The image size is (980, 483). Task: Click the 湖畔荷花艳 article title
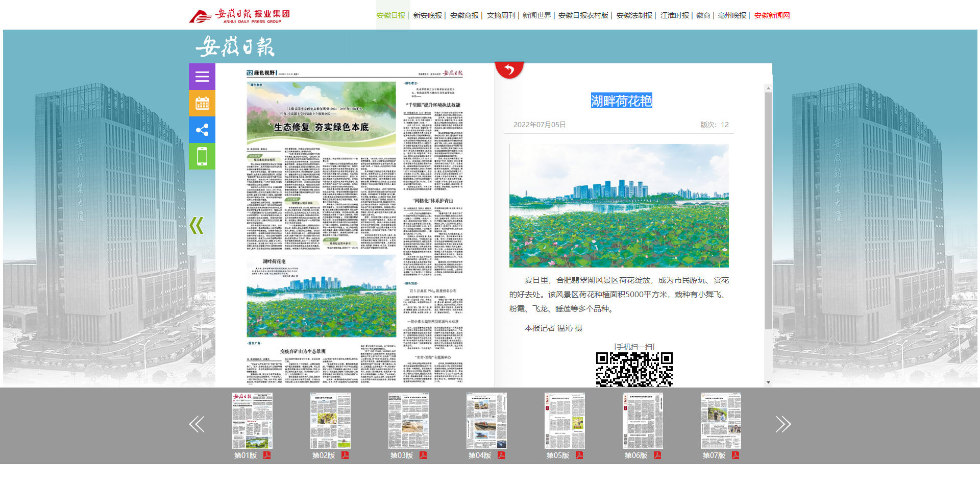click(621, 101)
